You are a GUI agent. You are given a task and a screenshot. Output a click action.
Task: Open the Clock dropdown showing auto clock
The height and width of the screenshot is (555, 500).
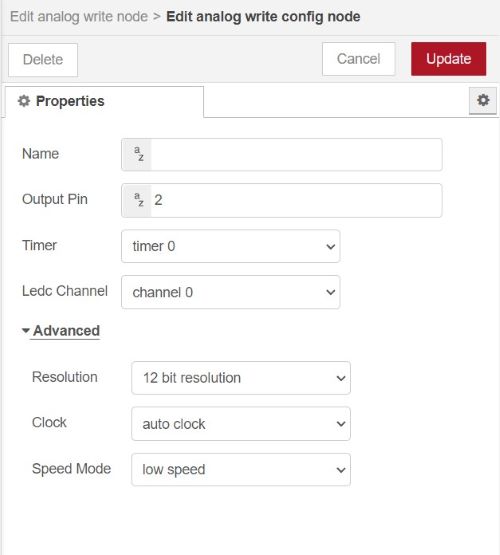click(x=241, y=424)
